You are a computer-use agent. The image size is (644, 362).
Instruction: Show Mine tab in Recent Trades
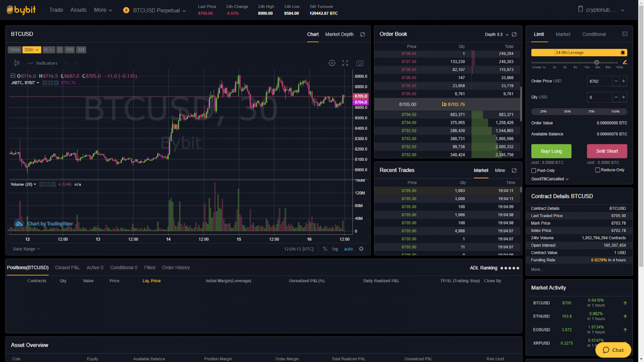point(500,171)
